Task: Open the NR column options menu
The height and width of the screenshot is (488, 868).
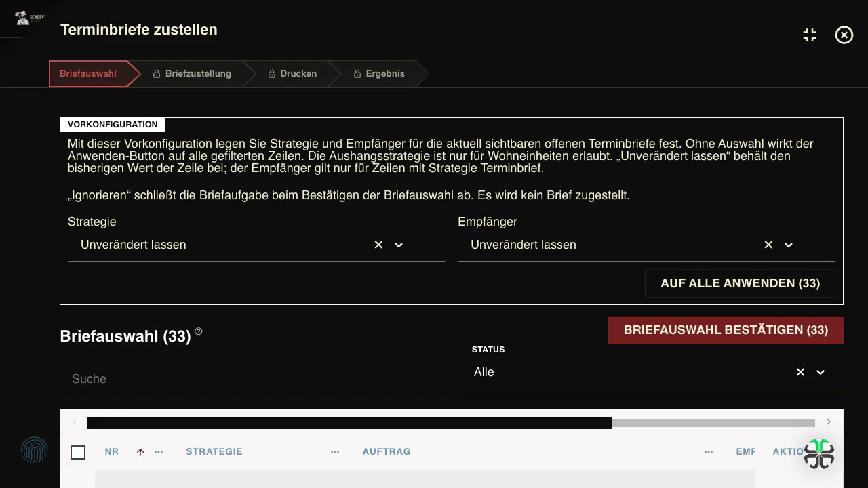Action: pos(159,452)
